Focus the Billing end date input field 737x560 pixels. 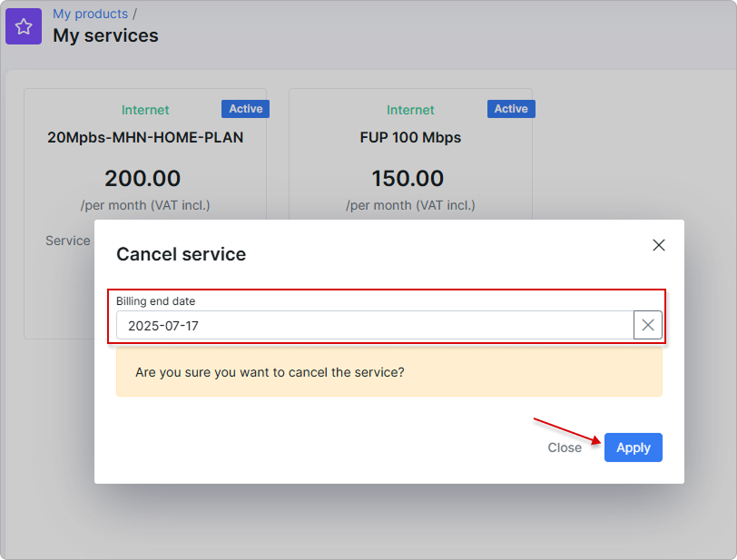point(374,325)
